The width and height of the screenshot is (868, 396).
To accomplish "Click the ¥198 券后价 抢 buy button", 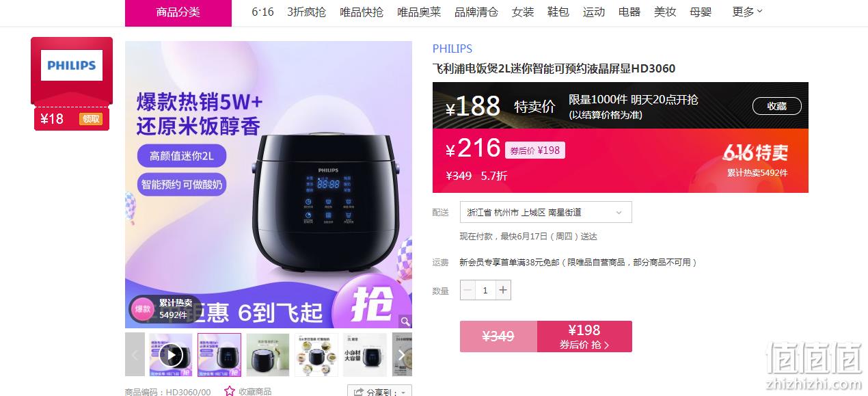I will (x=584, y=336).
